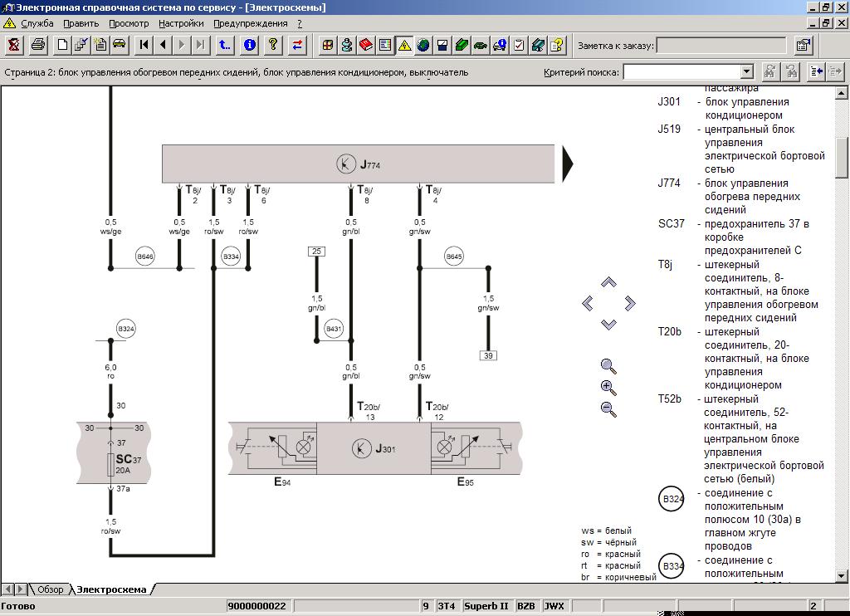Open the Править menu
Screen dimensions: 850x616
click(x=81, y=23)
